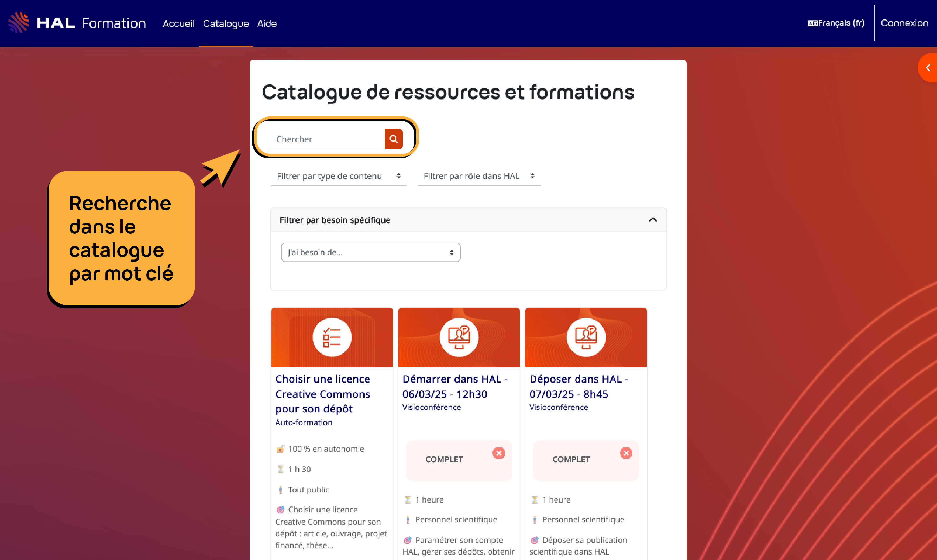The width and height of the screenshot is (937, 560).
Task: Click Personnel scientifique on Démarrer dans HAL card
Action: pos(456,520)
